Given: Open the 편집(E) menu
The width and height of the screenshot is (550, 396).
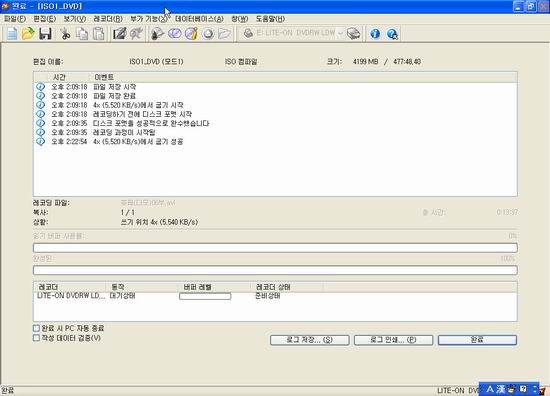Looking at the screenshot, I should (x=45, y=19).
